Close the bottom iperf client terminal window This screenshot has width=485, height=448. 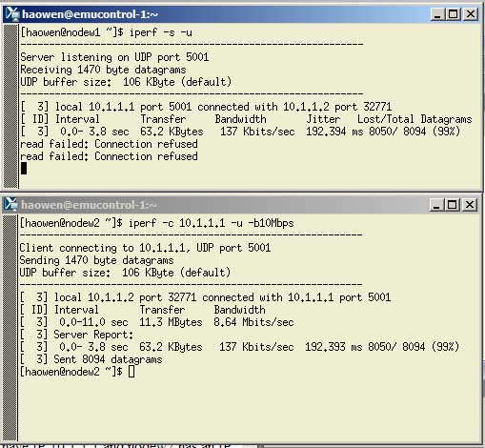469,205
